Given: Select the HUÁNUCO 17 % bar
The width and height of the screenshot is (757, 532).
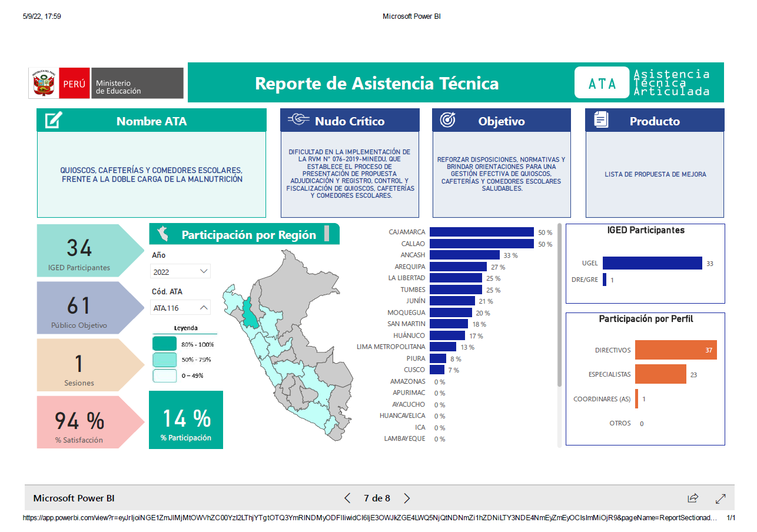Looking at the screenshot, I should [447, 335].
